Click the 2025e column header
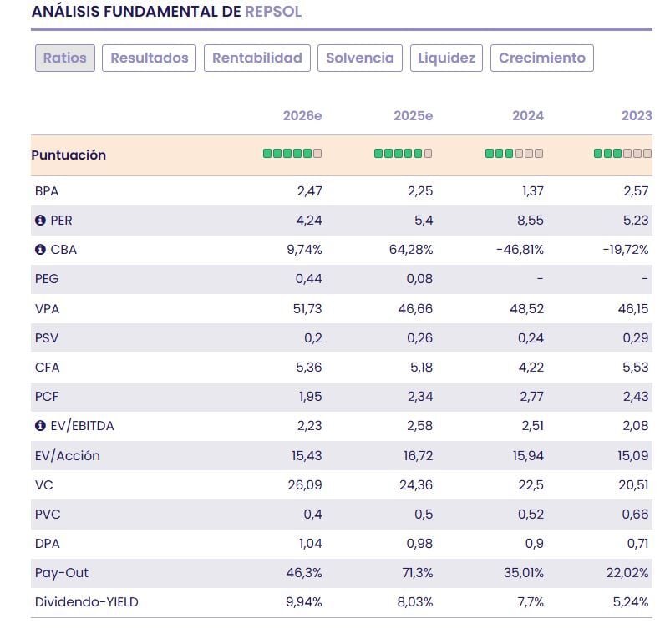This screenshot has height=644, width=660. (413, 116)
